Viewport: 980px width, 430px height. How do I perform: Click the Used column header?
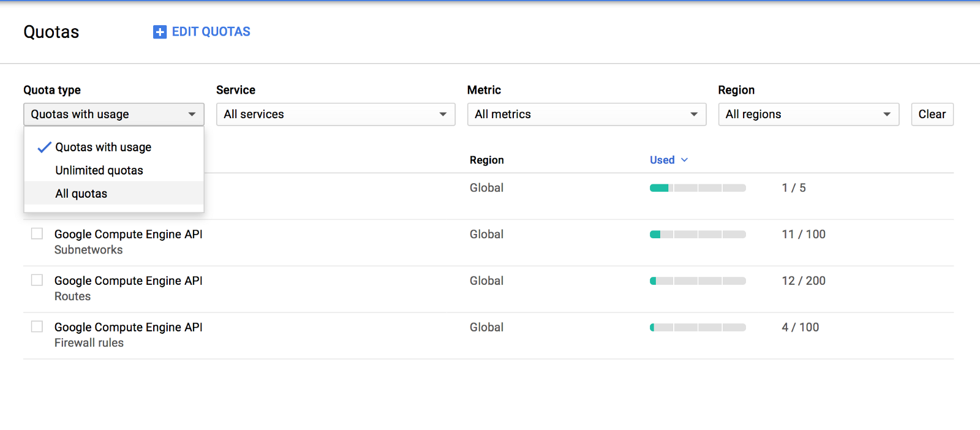point(662,160)
